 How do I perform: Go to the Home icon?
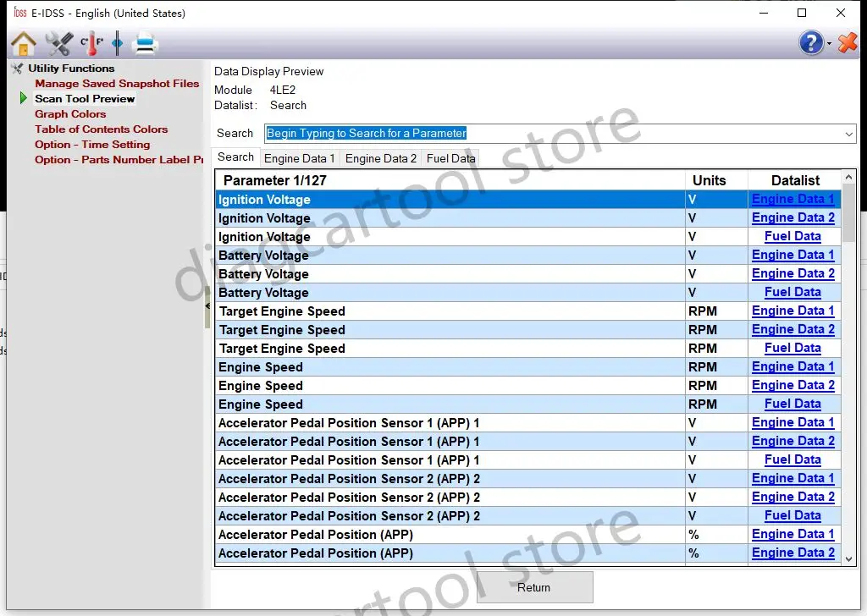[24, 43]
